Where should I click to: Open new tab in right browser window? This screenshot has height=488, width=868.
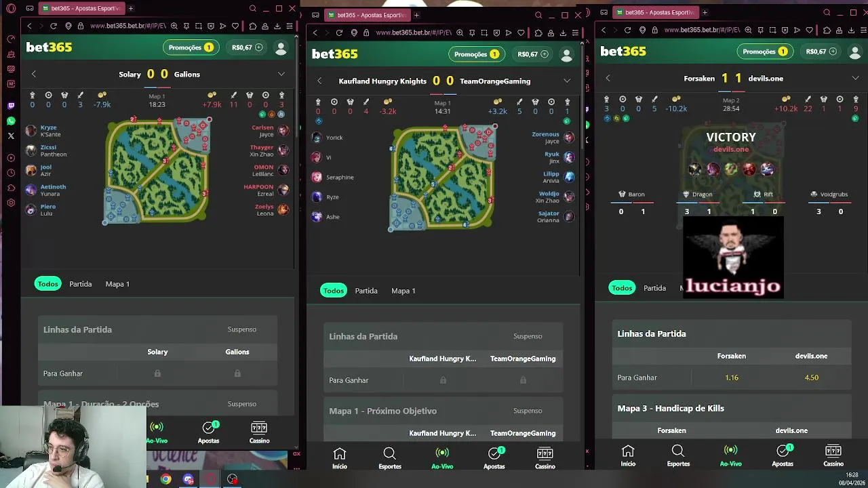click(705, 12)
